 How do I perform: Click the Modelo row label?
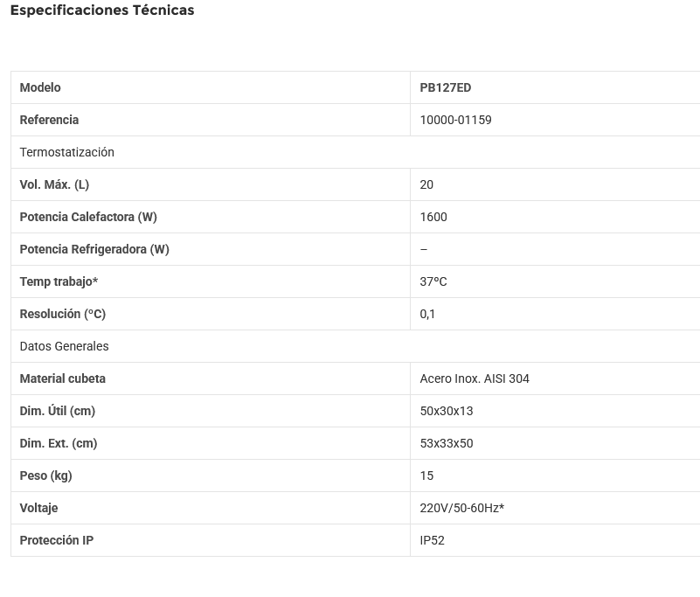40,87
